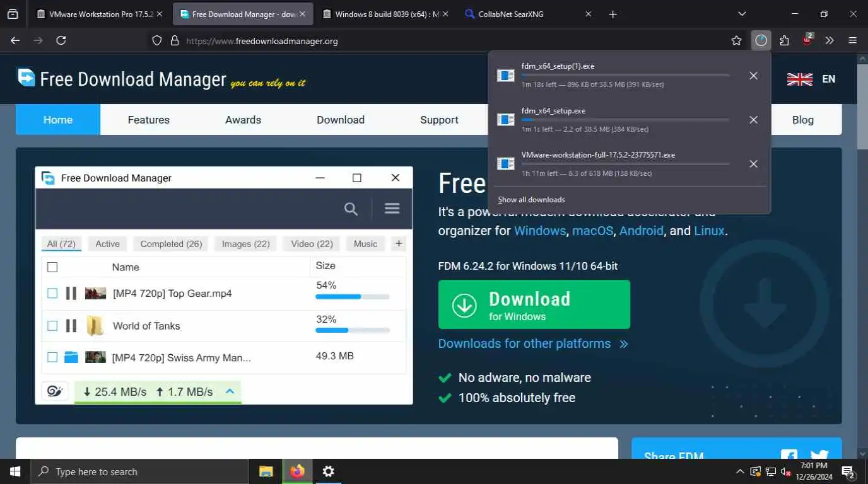Open Show all downloads

pos(531,200)
